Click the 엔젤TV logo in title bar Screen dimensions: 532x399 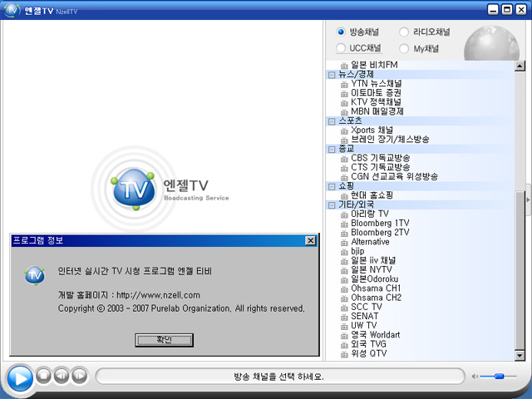pos(12,10)
